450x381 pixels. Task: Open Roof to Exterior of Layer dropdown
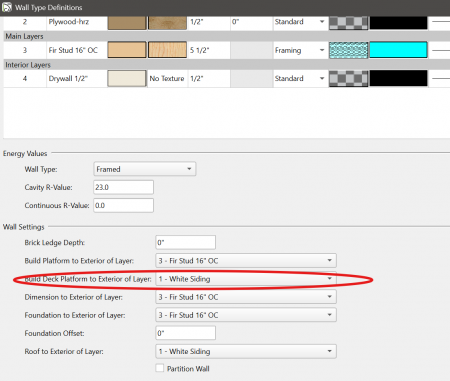[x=246, y=351]
